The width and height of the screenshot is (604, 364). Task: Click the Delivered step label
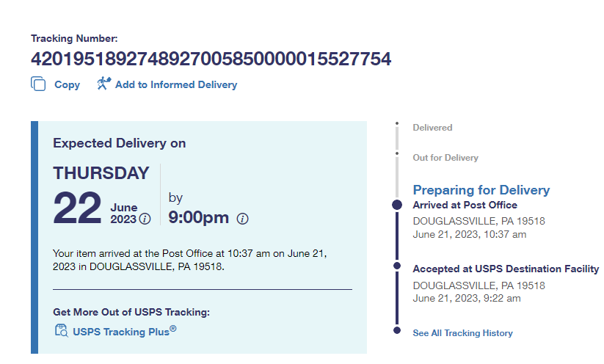432,128
